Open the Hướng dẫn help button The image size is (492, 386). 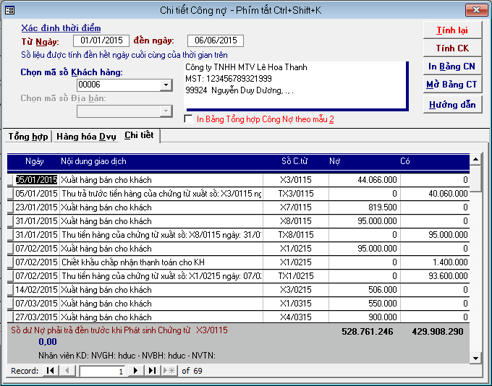pos(452,105)
